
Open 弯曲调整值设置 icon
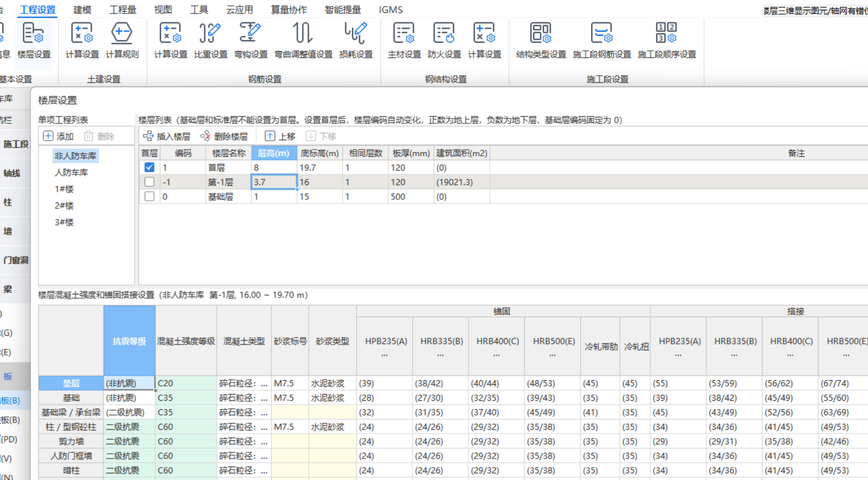click(303, 41)
